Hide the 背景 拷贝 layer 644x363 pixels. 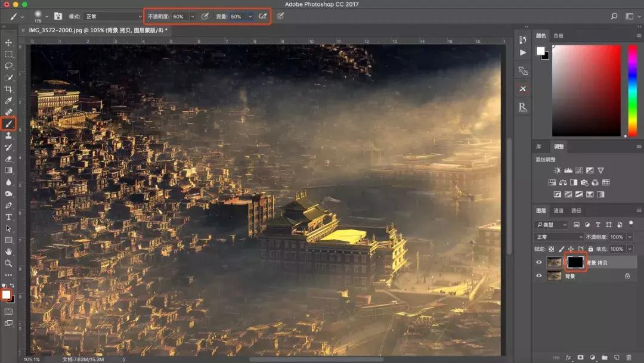pos(539,262)
